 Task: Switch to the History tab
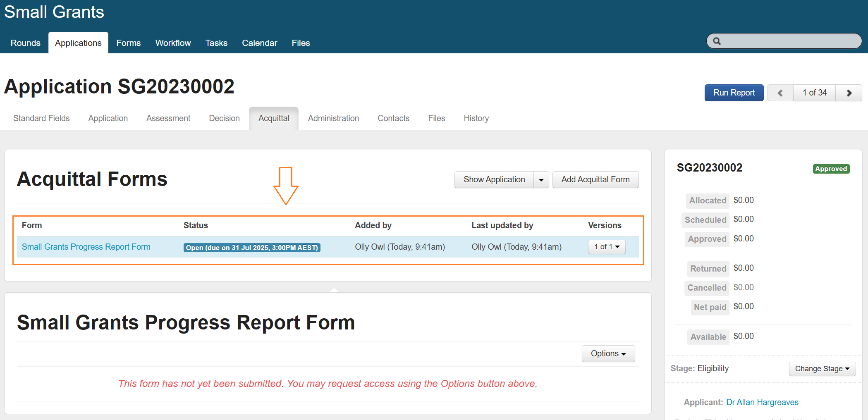click(476, 118)
